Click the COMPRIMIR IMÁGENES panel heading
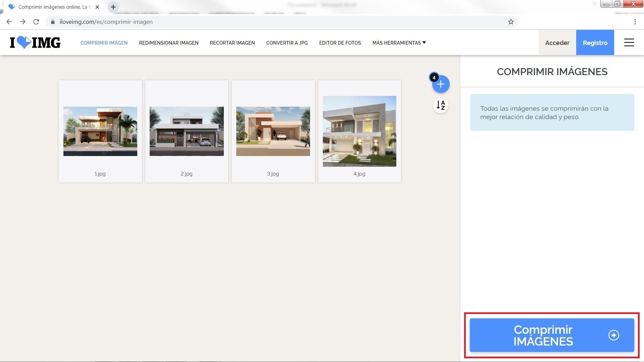644x362 pixels. tap(552, 72)
